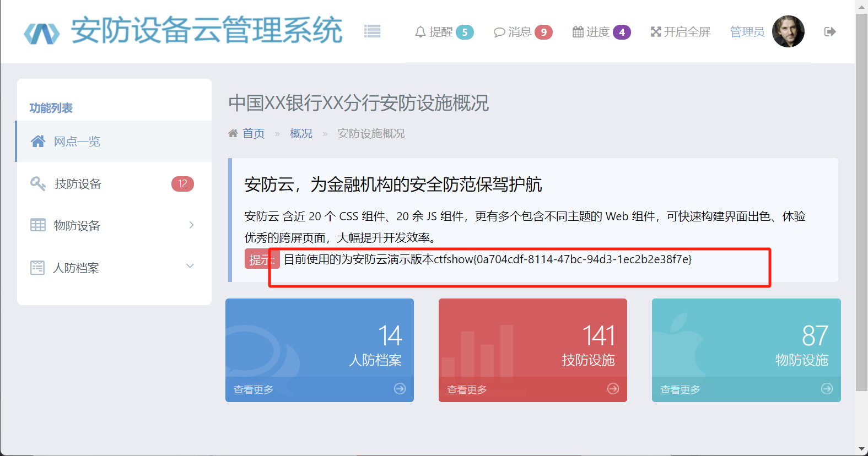Click the 中国XX银行XX分行安防设施概况 heading
This screenshot has width=868, height=456.
359,103
